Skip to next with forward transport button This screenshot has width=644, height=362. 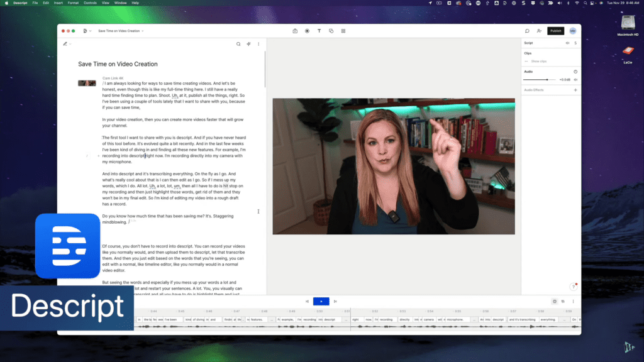335,302
